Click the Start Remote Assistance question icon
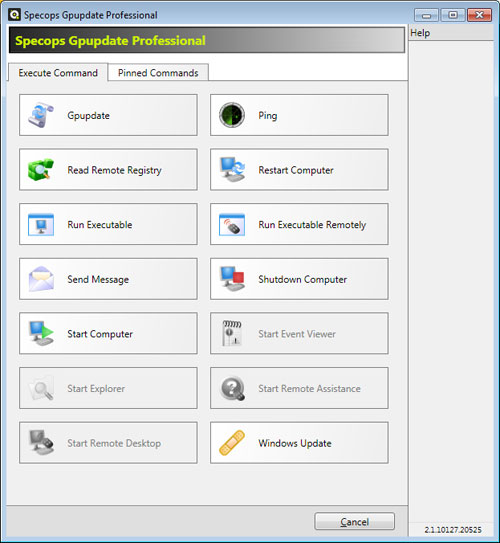 tap(232, 388)
